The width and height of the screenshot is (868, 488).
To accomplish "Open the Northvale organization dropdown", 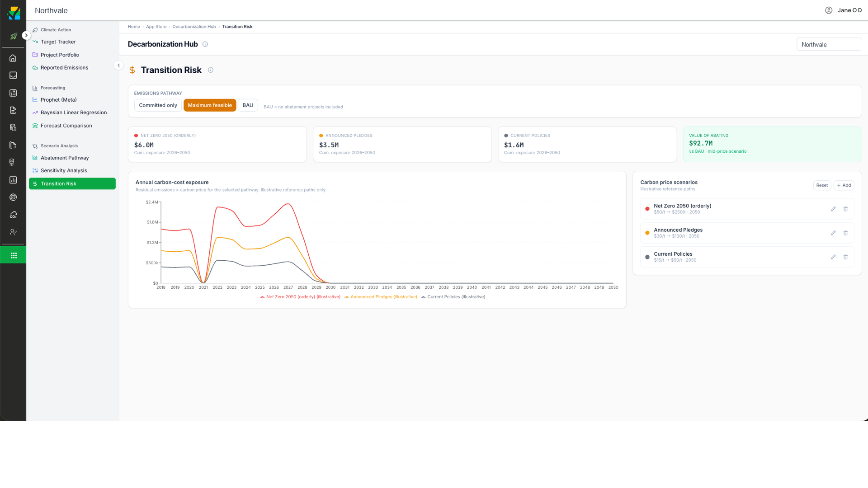I will (x=829, y=44).
